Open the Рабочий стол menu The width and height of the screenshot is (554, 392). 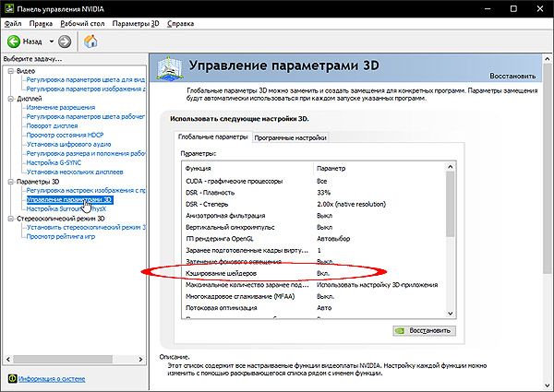[82, 24]
